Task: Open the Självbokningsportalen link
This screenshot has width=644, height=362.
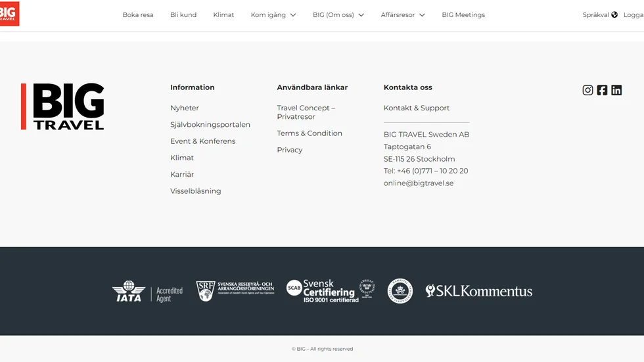Action: (x=210, y=124)
